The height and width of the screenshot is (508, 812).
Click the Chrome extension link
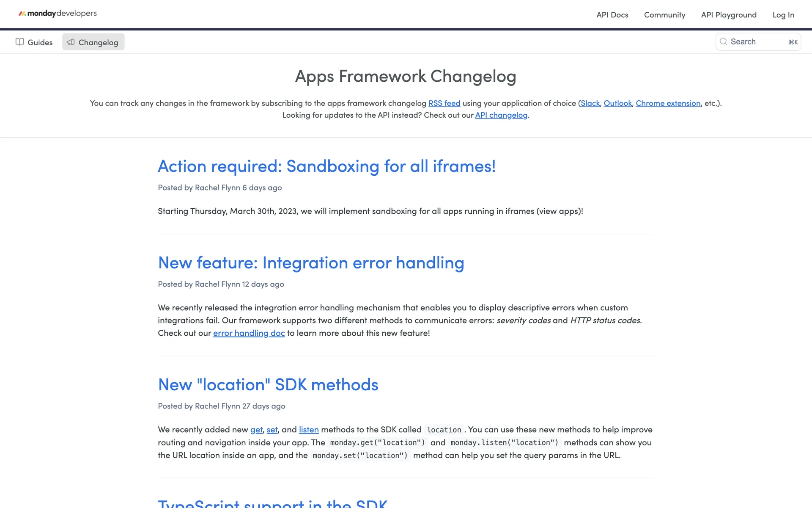pos(668,103)
